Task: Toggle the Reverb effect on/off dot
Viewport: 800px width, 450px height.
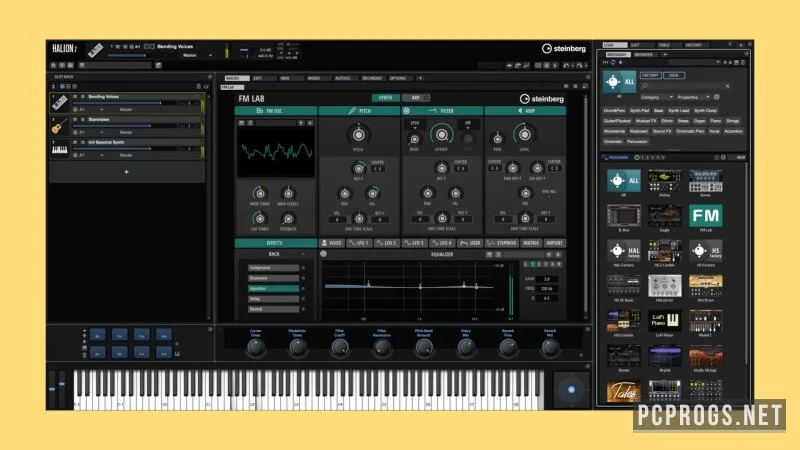Action: pos(304,309)
